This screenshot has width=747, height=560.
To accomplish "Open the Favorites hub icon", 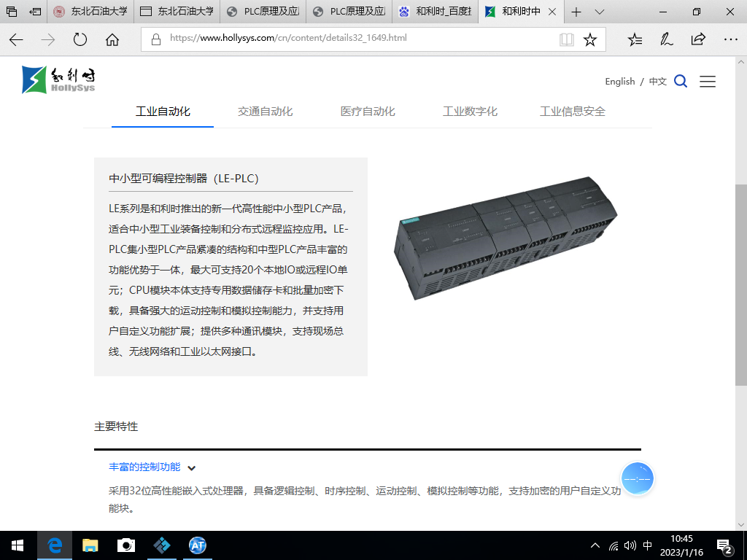I will [x=635, y=39].
